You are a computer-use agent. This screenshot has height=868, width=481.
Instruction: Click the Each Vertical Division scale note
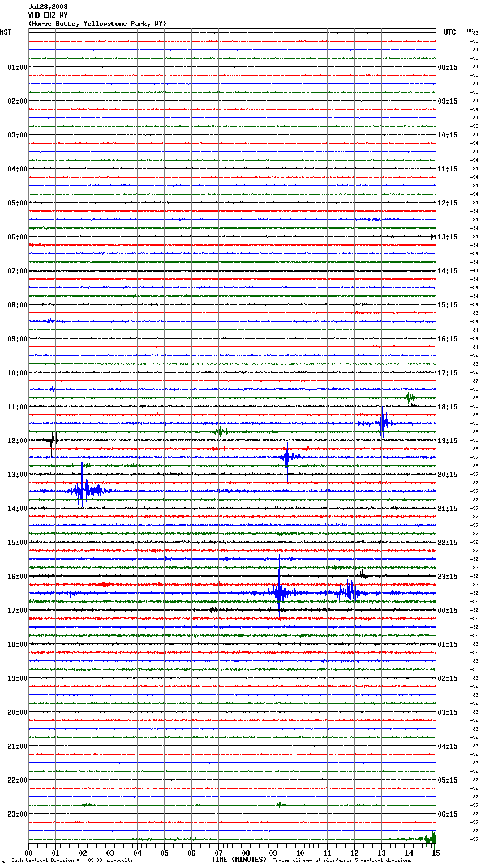pos(45,861)
